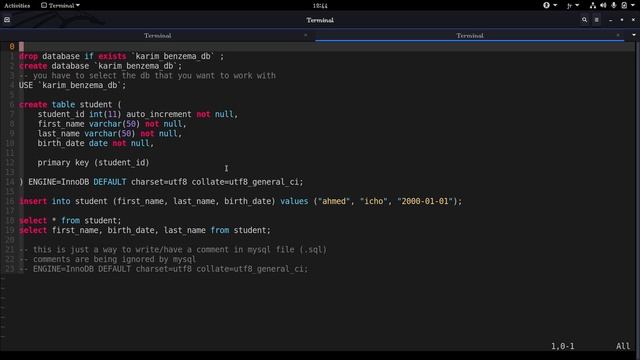Click the network connection icon
Screen dimensions: 640x360
pos(593,5)
